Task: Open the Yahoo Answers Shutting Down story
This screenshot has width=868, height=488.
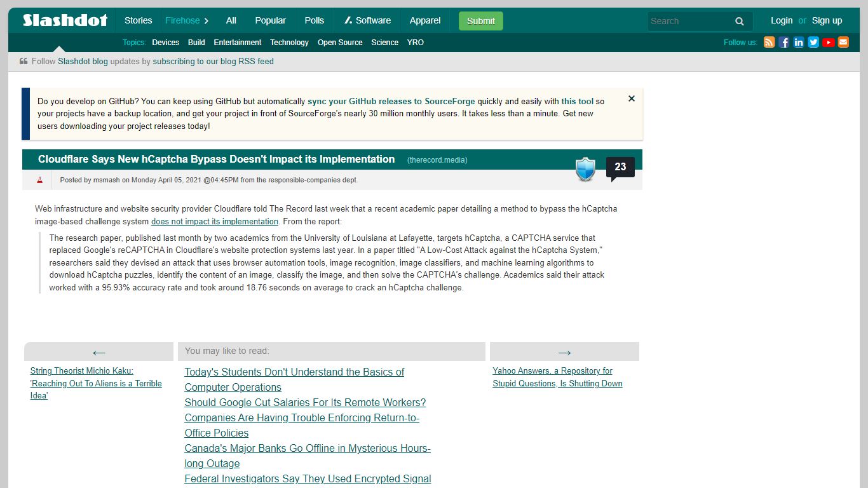Action: [x=557, y=377]
